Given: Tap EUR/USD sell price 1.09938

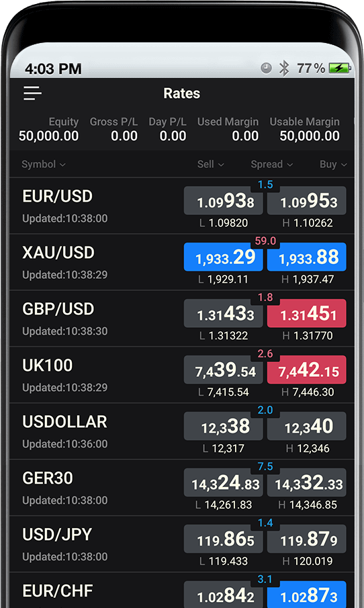Looking at the screenshot, I should click(x=223, y=201).
